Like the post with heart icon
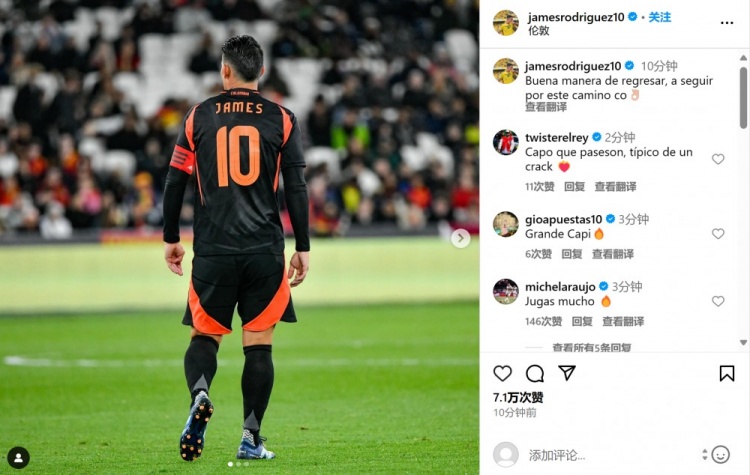 click(x=502, y=373)
